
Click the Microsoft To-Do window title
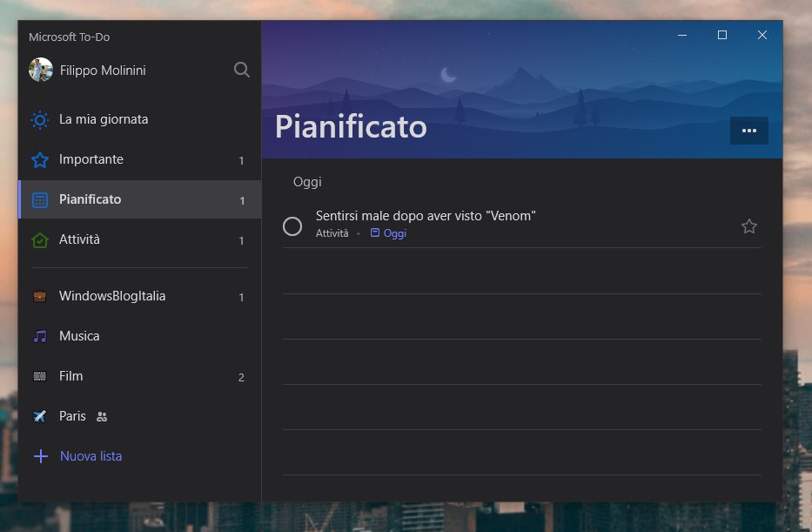coord(69,37)
